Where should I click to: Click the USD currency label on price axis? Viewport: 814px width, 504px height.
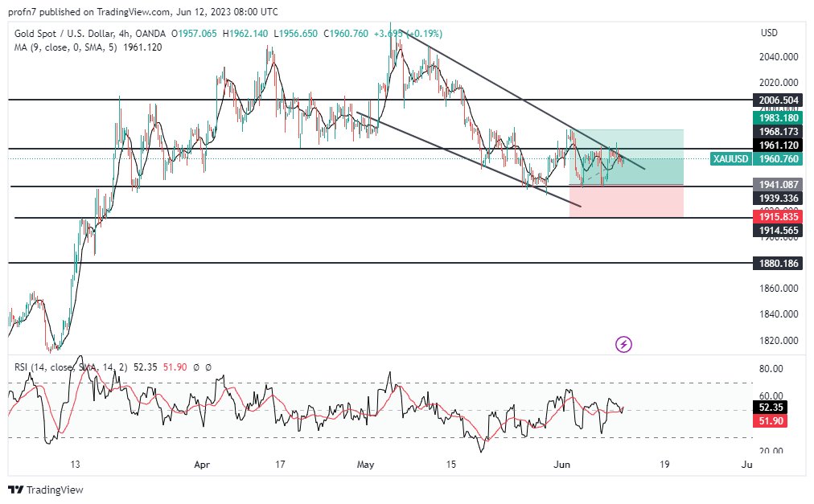pos(769,33)
